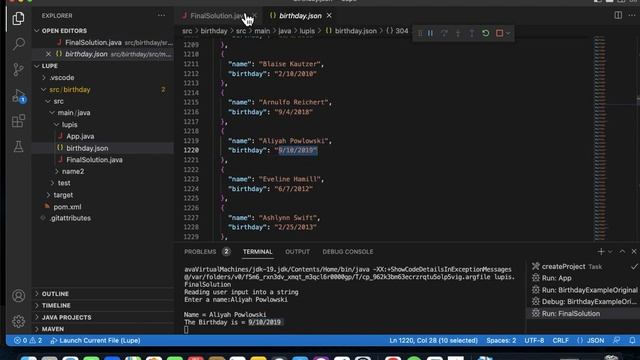The height and width of the screenshot is (360, 640).
Task: Open the Extensions view
Action: (x=18, y=121)
